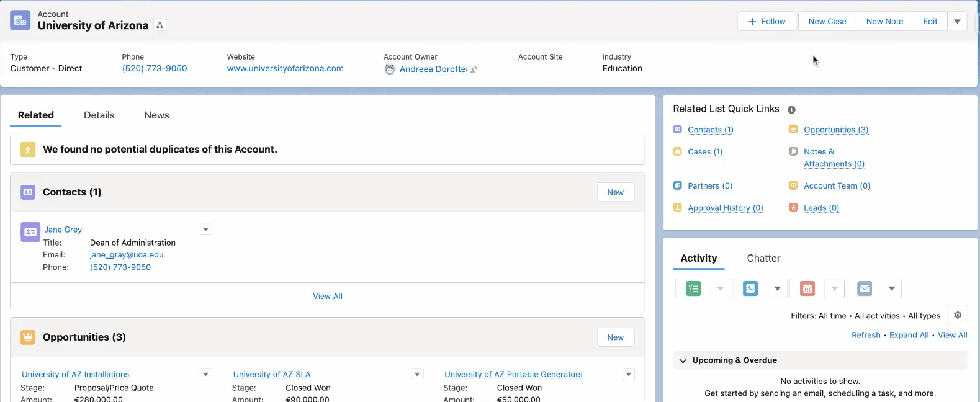Open account owner Andreea Doroftei
This screenshot has height=402, width=980.
tap(433, 69)
